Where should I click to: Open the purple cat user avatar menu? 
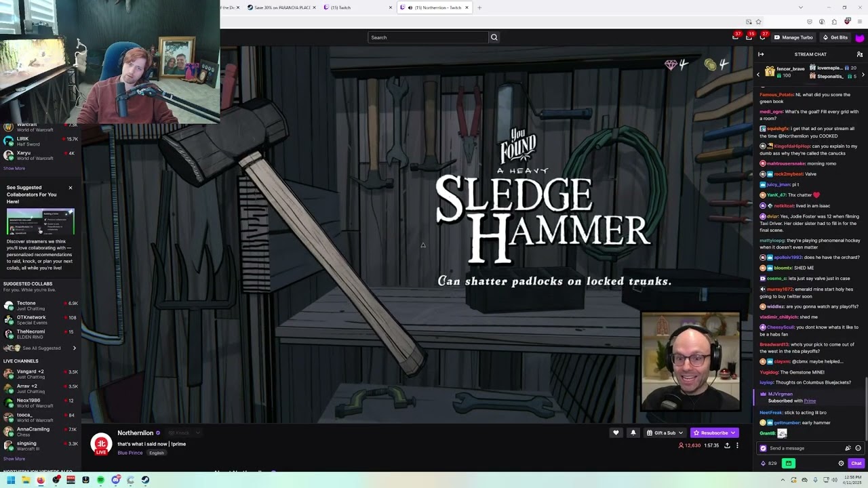pyautogui.click(x=860, y=37)
